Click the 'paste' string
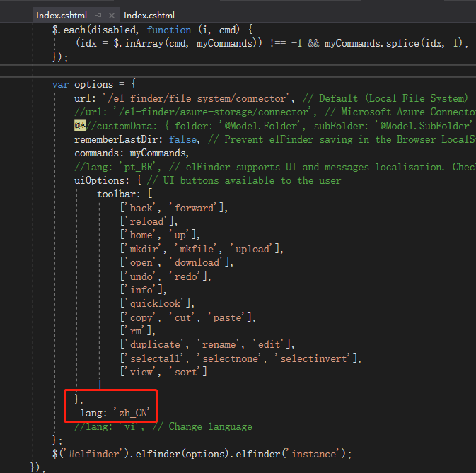This screenshot has width=476, height=473. tap(227, 317)
